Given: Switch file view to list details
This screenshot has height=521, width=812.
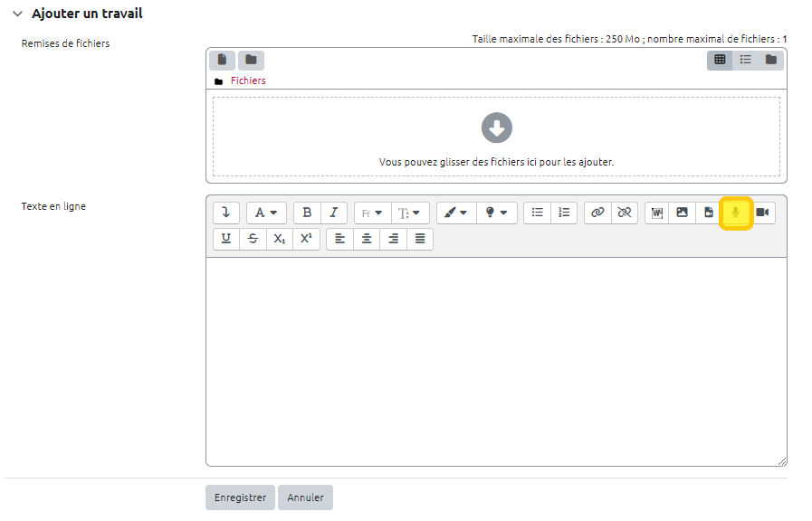Looking at the screenshot, I should tap(745, 60).
